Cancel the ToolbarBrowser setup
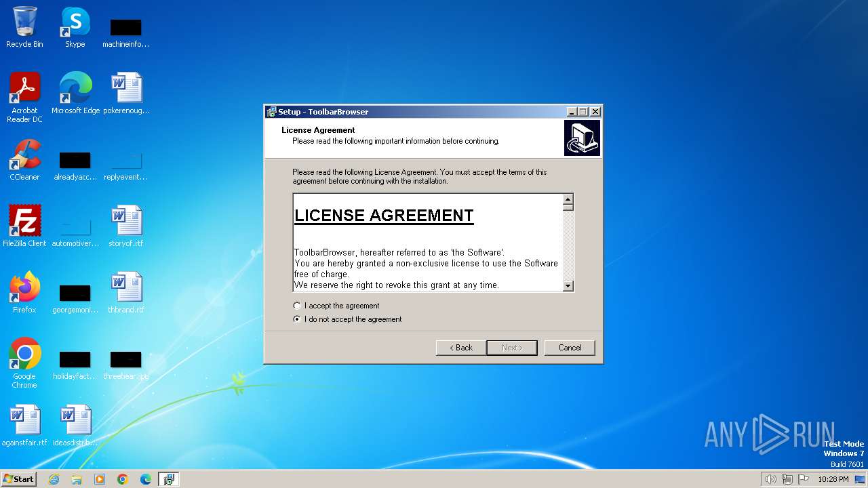 pos(570,348)
